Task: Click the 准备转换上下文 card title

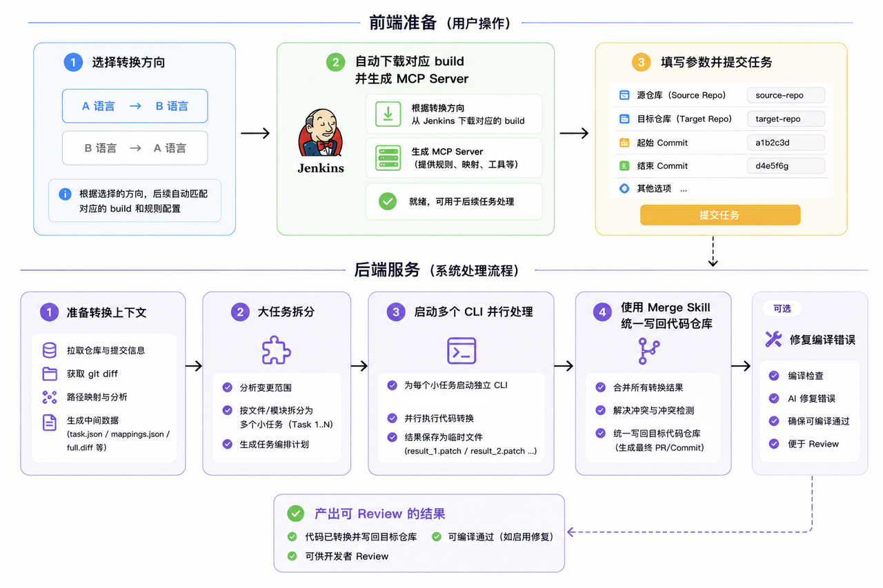Action: point(107,312)
